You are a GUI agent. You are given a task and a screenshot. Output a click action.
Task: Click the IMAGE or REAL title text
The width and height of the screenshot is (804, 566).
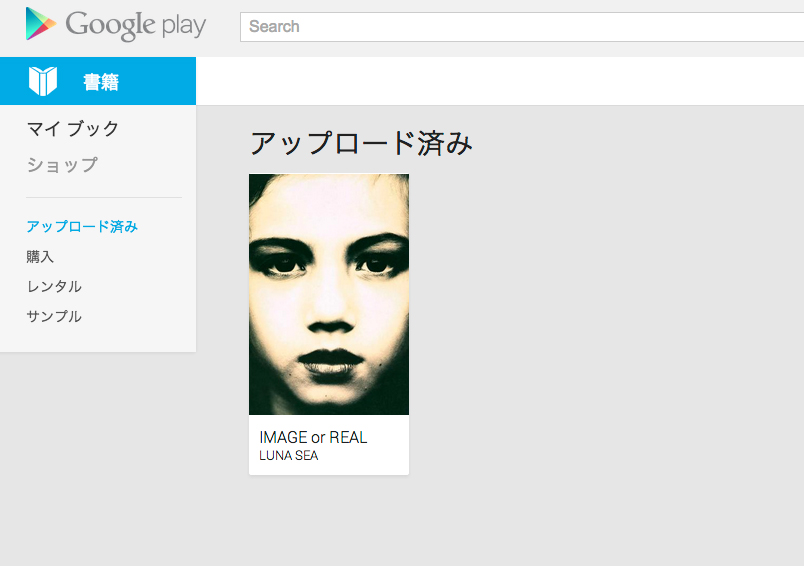313,437
